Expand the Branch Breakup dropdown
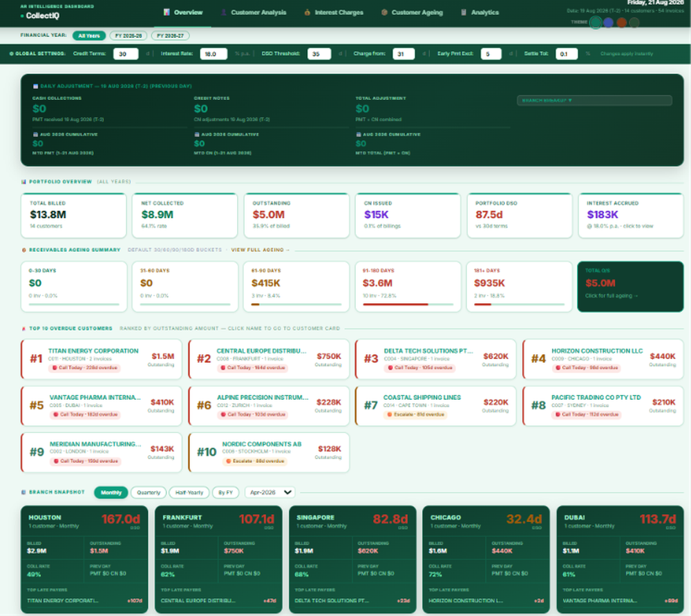The width and height of the screenshot is (691, 616). pyautogui.click(x=594, y=100)
